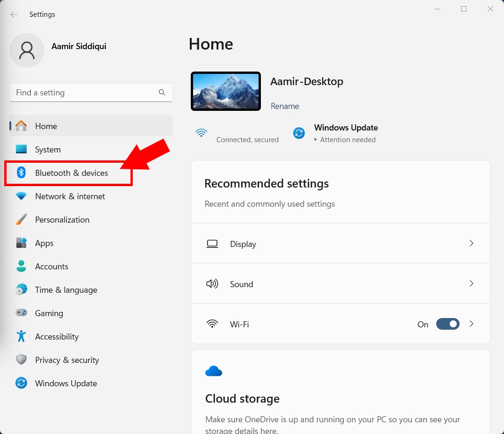Image resolution: width=504 pixels, height=434 pixels.
Task: Click the Gaming controller icon
Action: tap(22, 313)
